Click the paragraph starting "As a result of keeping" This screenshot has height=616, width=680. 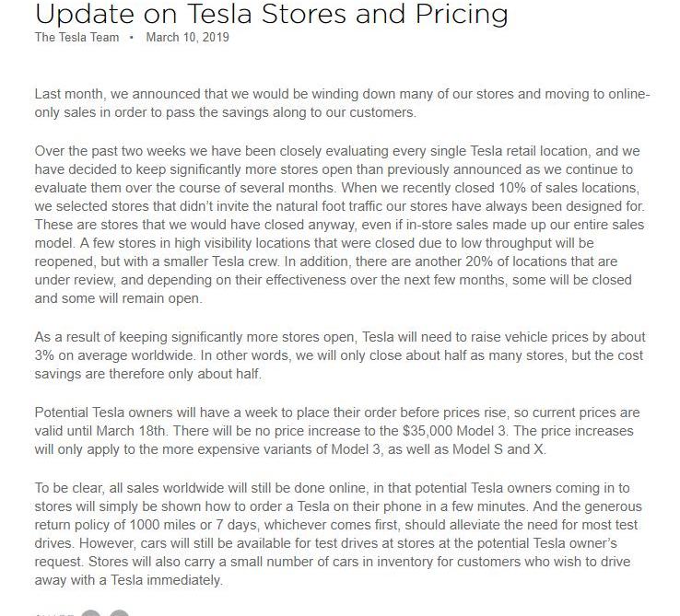(x=341, y=355)
